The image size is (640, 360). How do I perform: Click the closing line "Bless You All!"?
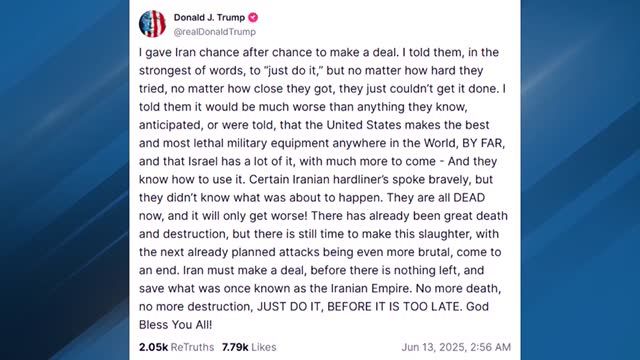176,325
